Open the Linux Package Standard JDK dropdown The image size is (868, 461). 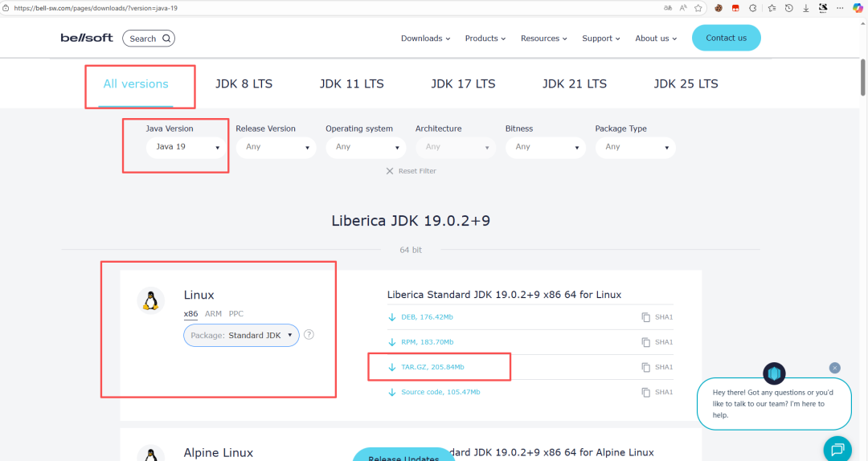(x=241, y=336)
